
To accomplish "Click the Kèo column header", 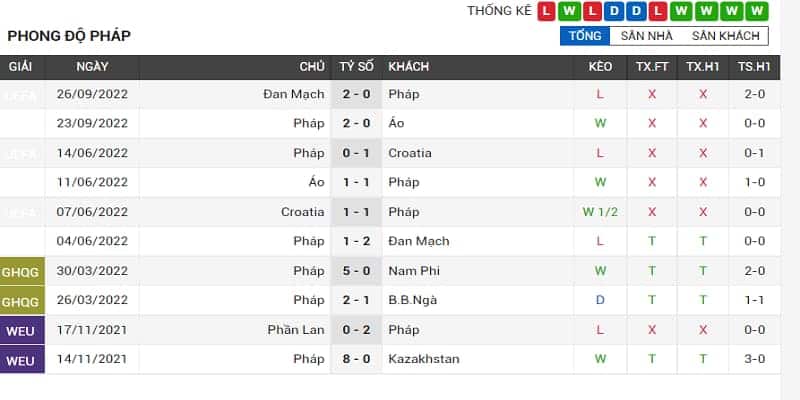I will coord(600,67).
